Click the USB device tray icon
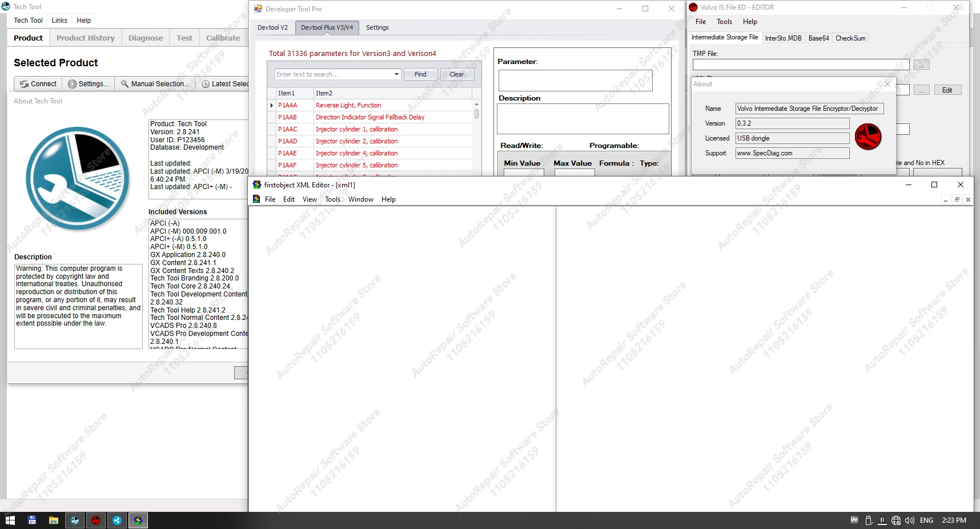This screenshot has height=529, width=980. coord(882,520)
